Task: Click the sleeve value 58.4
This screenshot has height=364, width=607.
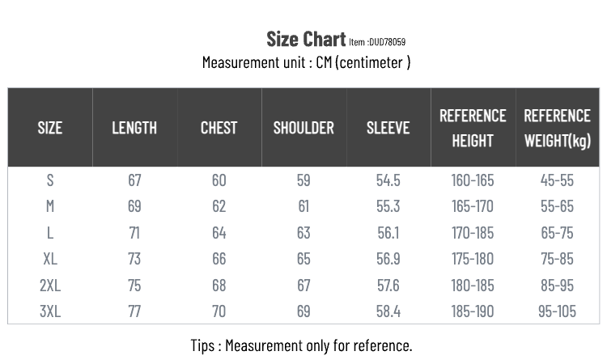Action: click(x=388, y=311)
